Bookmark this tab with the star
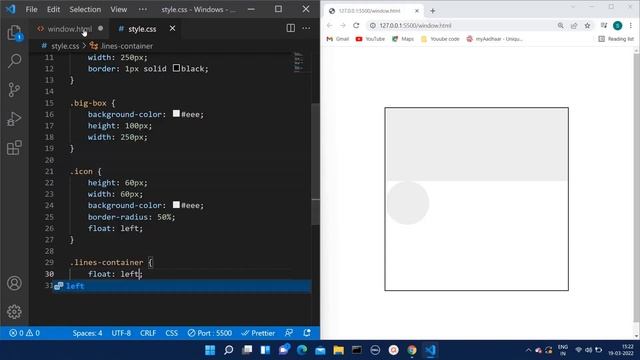 click(587, 25)
